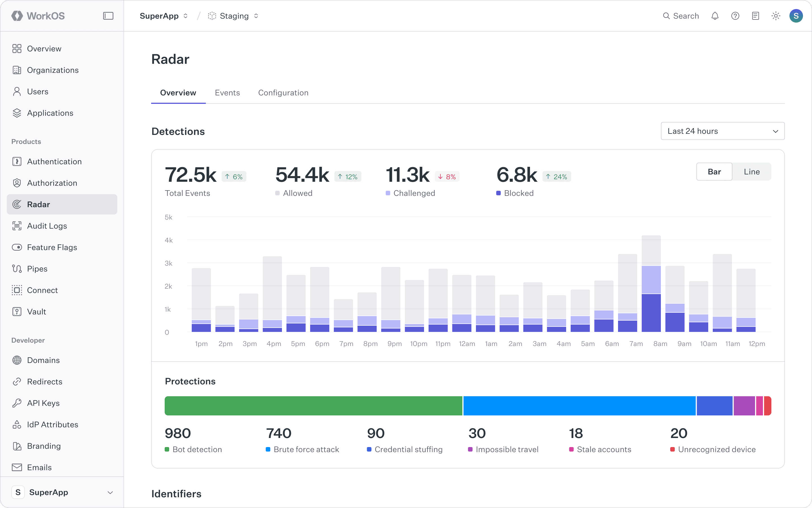The width and height of the screenshot is (812, 508).
Task: Open Feature Flags in the sidebar
Action: [62, 247]
